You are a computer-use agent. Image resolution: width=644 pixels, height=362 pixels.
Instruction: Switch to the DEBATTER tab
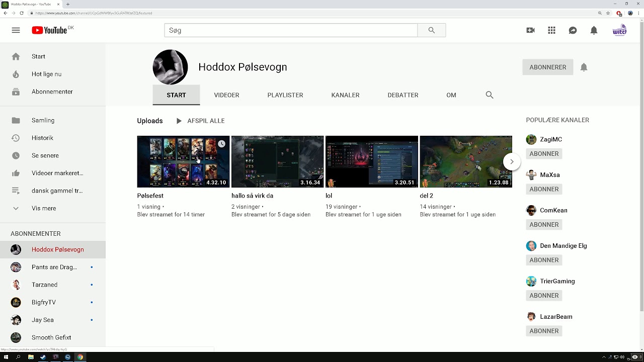pyautogui.click(x=403, y=95)
